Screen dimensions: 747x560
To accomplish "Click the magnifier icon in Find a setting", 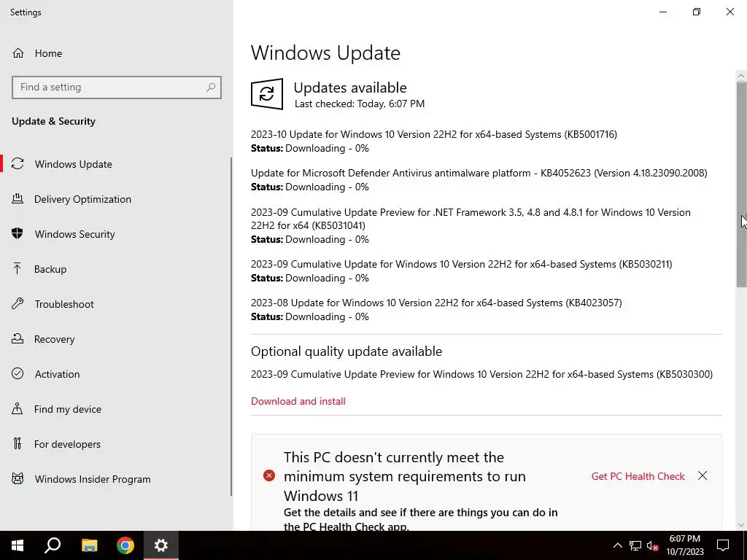I will click(x=211, y=87).
